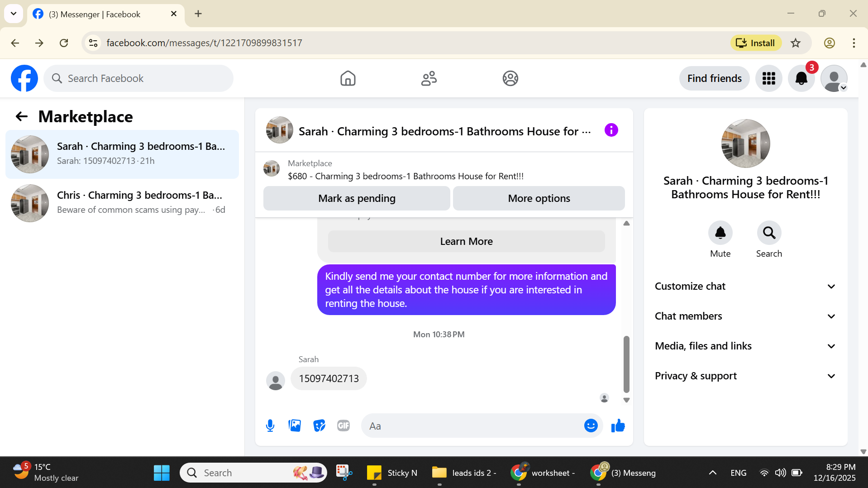
Task: Open the Windows Start menu
Action: point(162,473)
